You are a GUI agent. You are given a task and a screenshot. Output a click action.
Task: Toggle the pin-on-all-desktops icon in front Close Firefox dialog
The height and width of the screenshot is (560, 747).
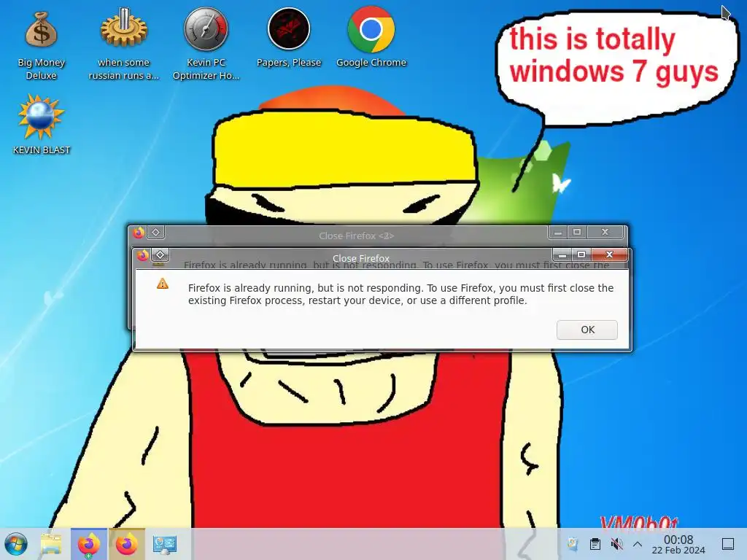click(x=160, y=254)
